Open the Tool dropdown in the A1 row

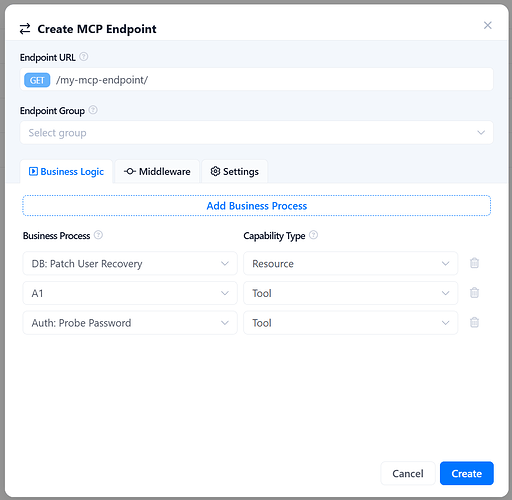pyautogui.click(x=350, y=293)
